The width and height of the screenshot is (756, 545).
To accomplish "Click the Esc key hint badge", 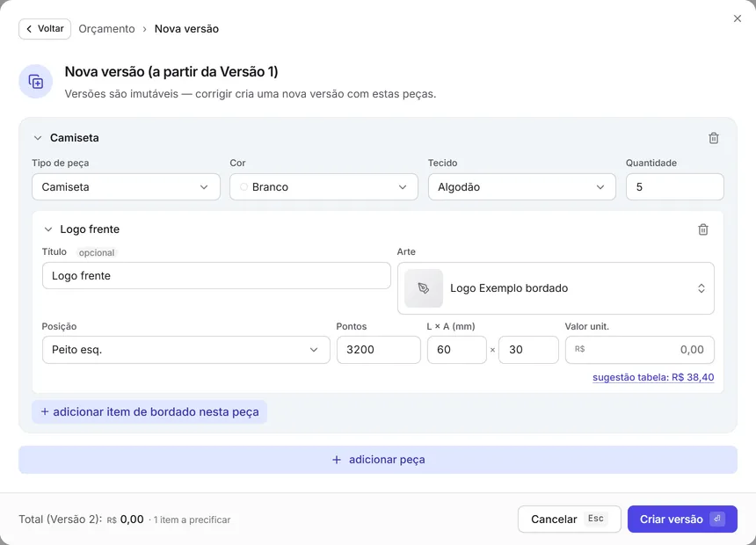I will click(x=595, y=519).
